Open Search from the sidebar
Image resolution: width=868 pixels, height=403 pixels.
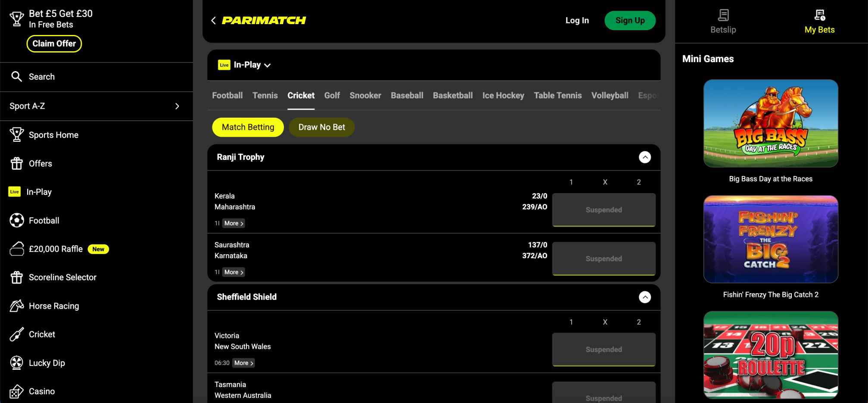pos(17,76)
